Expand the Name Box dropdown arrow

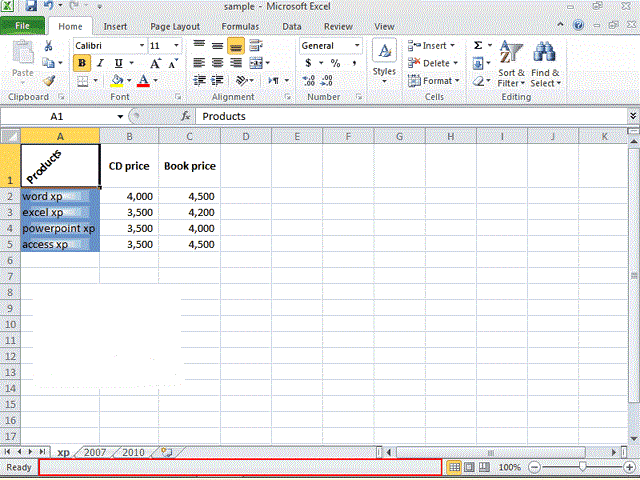tap(120, 116)
